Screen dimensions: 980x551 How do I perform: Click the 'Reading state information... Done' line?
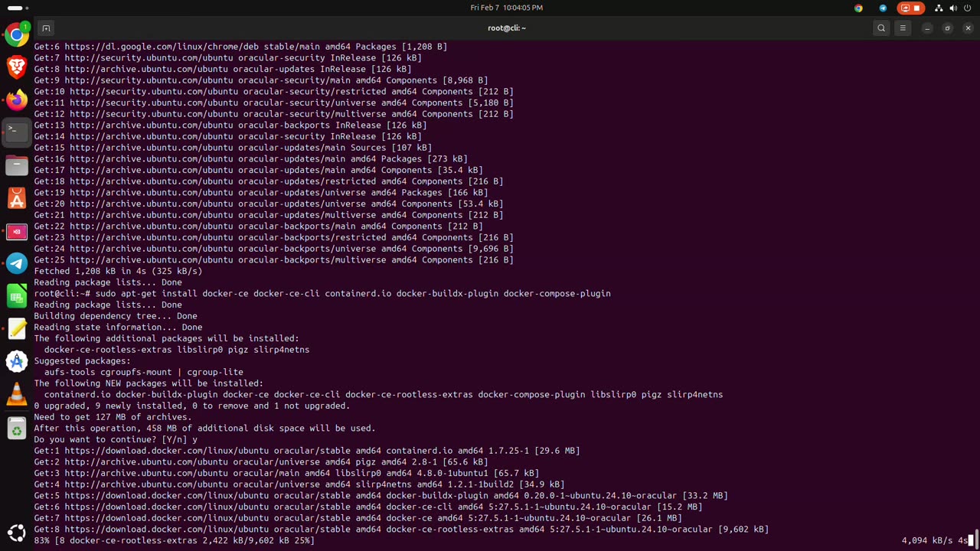118,328
